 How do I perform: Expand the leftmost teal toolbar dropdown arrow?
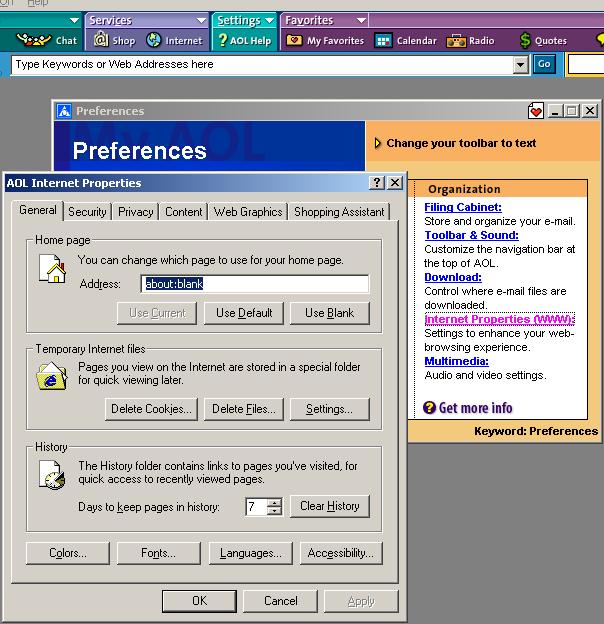point(74,20)
